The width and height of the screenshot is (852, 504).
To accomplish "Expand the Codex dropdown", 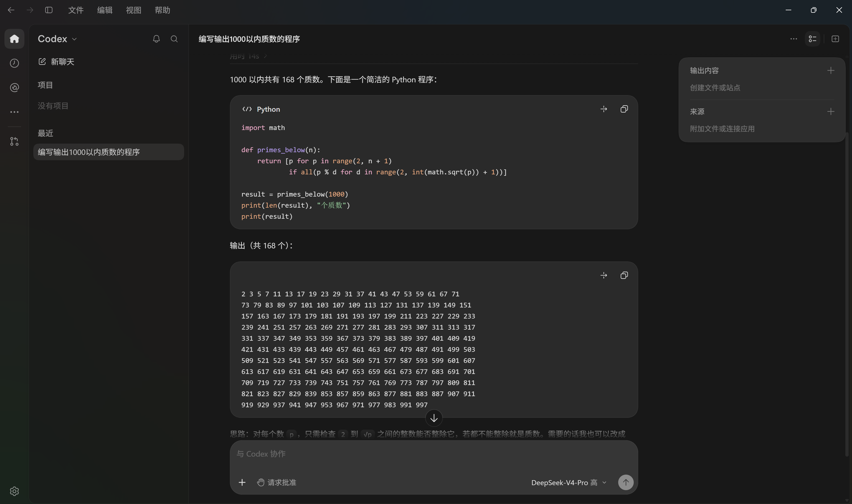I will pyautogui.click(x=57, y=39).
